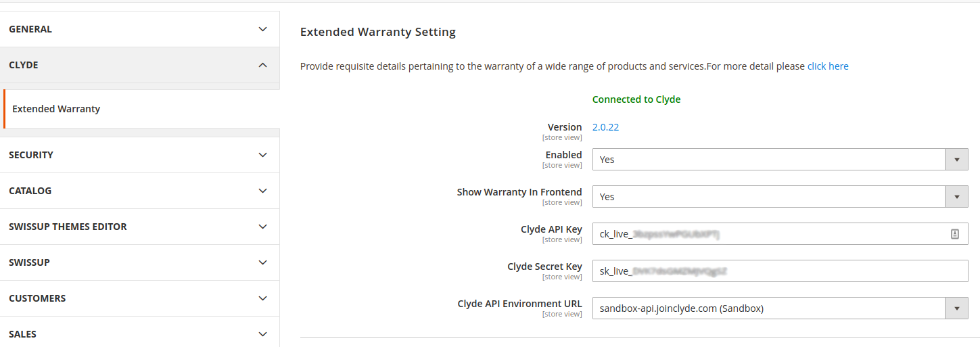The width and height of the screenshot is (980, 347).
Task: Open the CUSTOMERS configuration tab
Action: 139,298
